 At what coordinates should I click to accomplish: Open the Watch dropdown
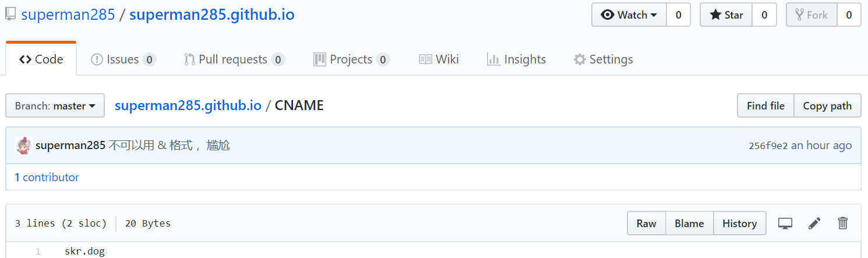(x=629, y=15)
